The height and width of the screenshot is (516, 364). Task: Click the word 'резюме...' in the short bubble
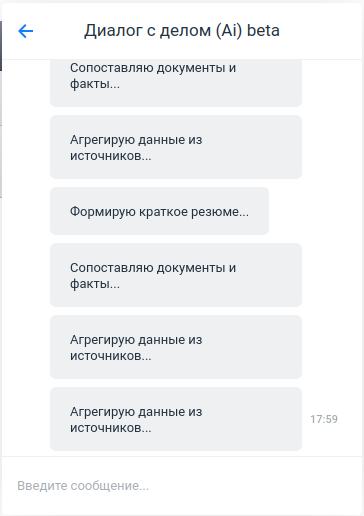220,212
